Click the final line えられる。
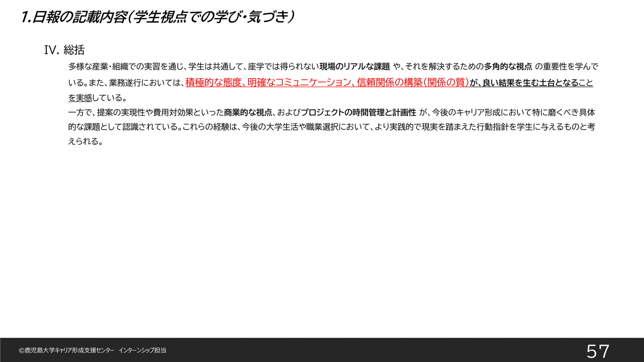The image size is (644, 362). coord(86,141)
